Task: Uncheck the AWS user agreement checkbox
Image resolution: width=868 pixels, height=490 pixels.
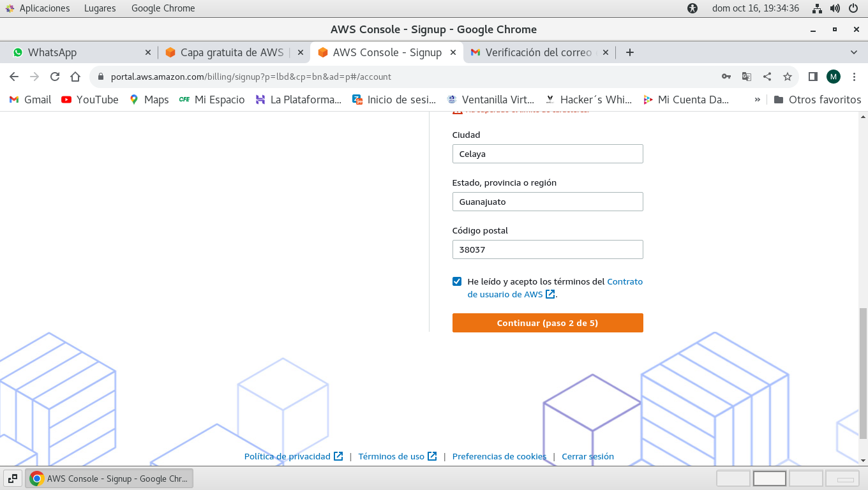Action: (457, 281)
